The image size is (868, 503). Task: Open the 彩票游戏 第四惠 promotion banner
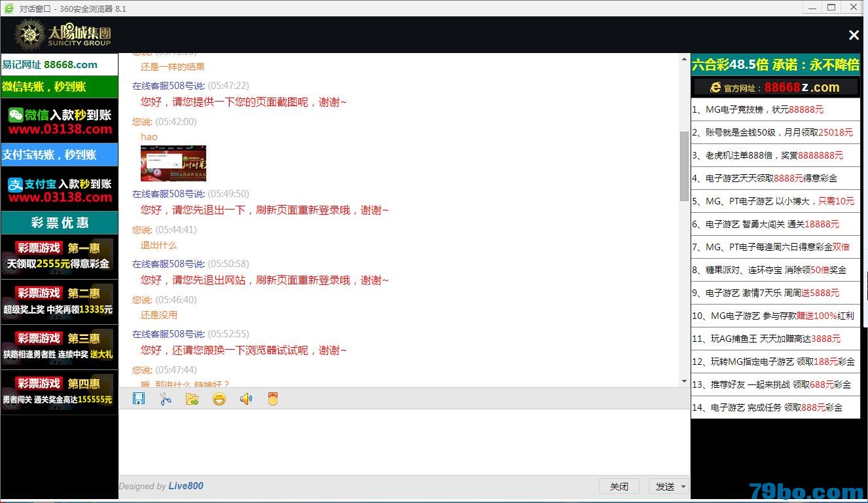[x=60, y=392]
